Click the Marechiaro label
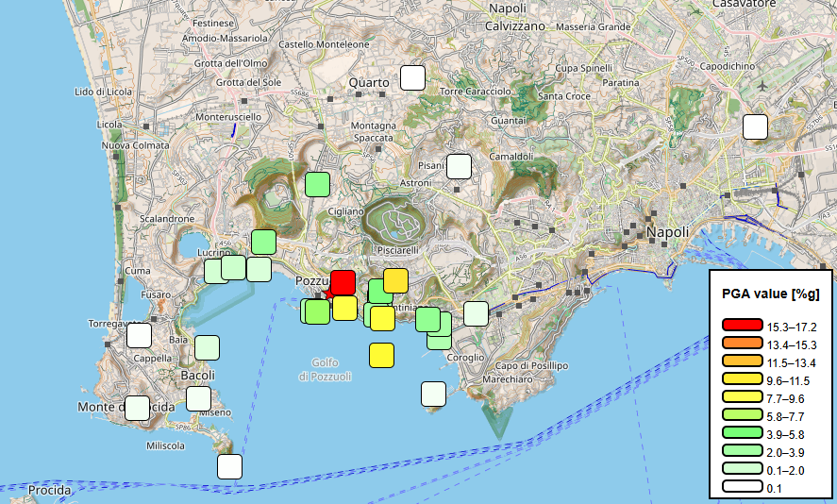The width and height of the screenshot is (837, 504). (508, 379)
